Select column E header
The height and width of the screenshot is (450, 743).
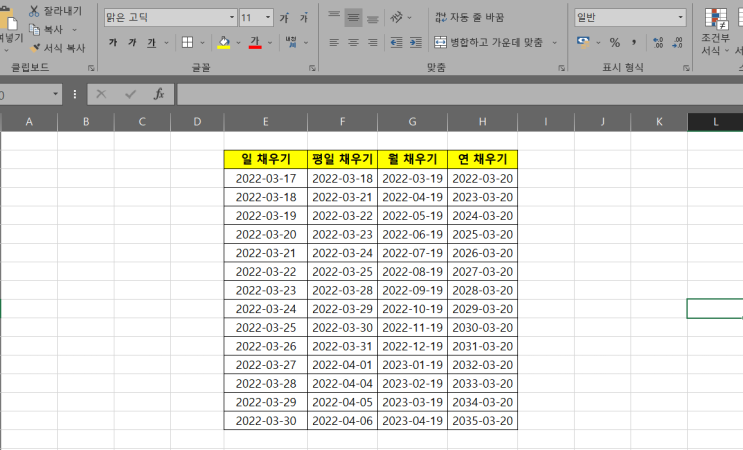click(265, 122)
